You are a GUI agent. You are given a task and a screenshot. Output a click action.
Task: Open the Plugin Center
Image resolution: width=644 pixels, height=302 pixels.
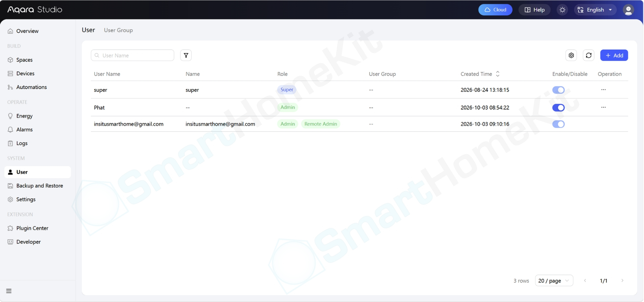(38, 228)
